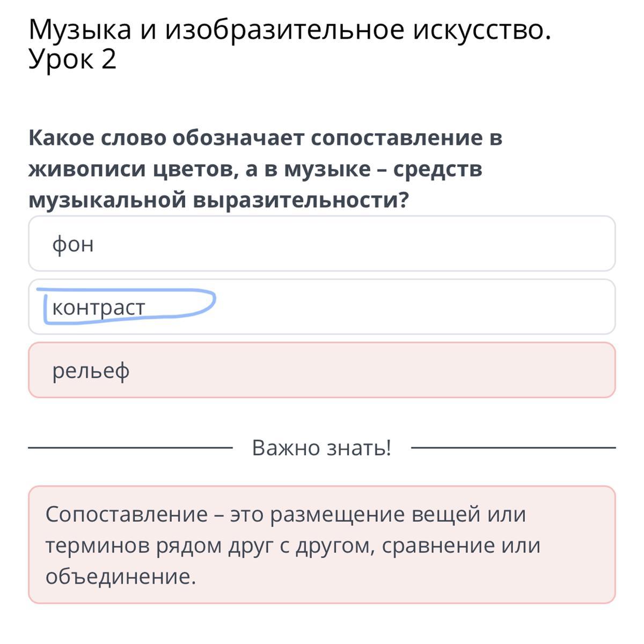The image size is (644, 644).
Task: Click the blue hand-drawn circle's right edge
Action: click(x=213, y=302)
